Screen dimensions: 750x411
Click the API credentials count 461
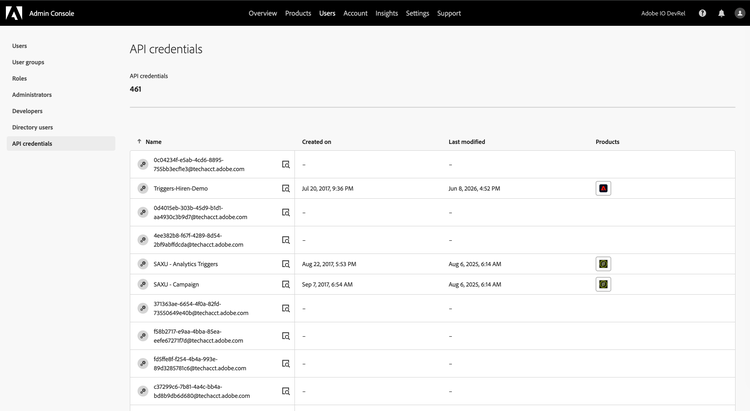click(135, 89)
